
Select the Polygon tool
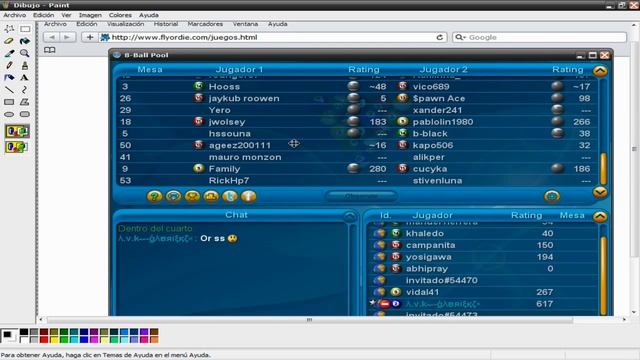[25, 102]
